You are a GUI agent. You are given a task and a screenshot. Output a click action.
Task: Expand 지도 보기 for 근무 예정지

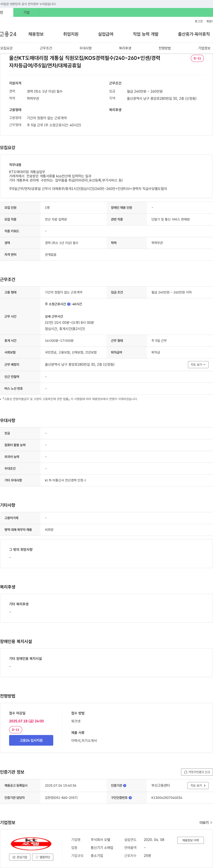pyautogui.click(x=198, y=365)
